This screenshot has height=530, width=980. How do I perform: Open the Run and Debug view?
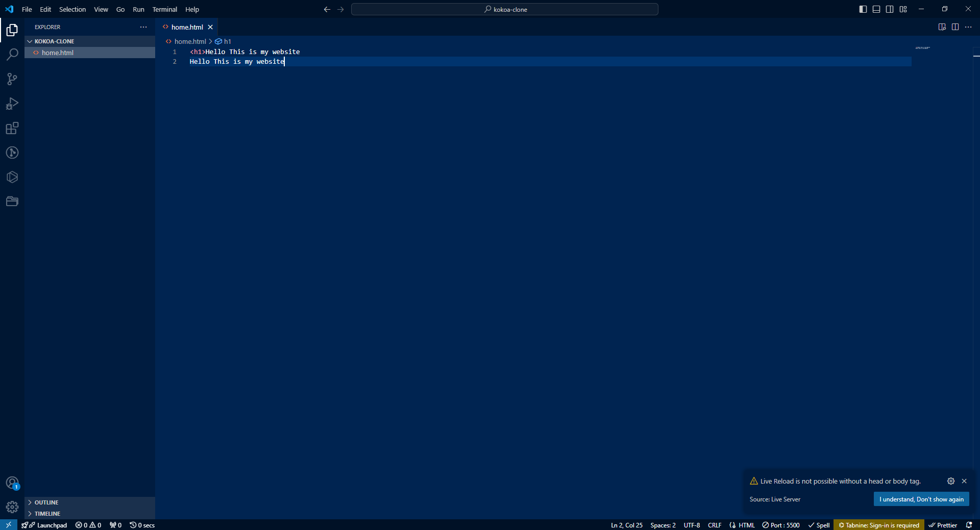click(12, 104)
